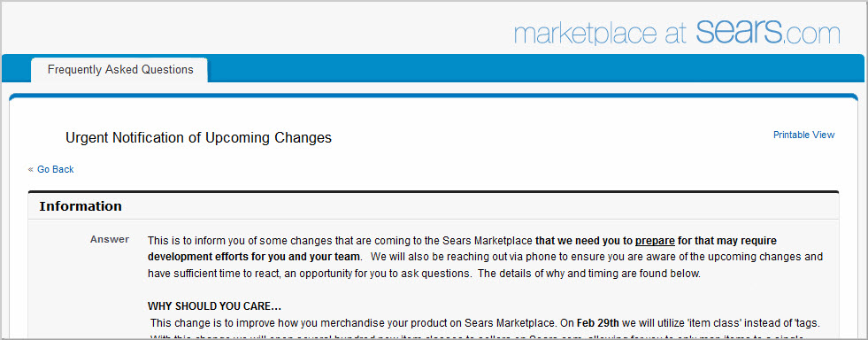Viewport: 868px width, 340px height.
Task: Open the Printable View link
Action: [803, 135]
